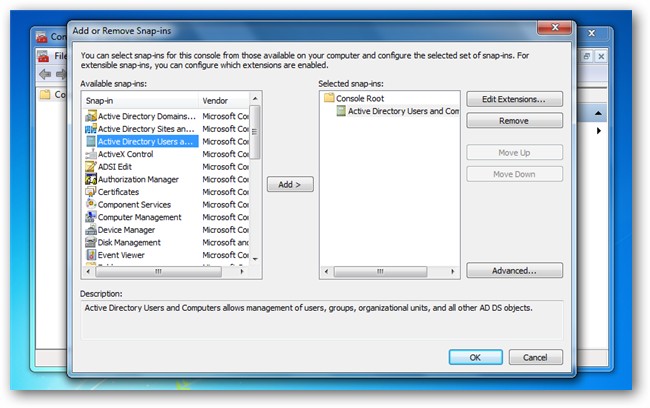This screenshot has width=650, height=408.
Task: Click the Computer Management icon
Action: [x=90, y=217]
